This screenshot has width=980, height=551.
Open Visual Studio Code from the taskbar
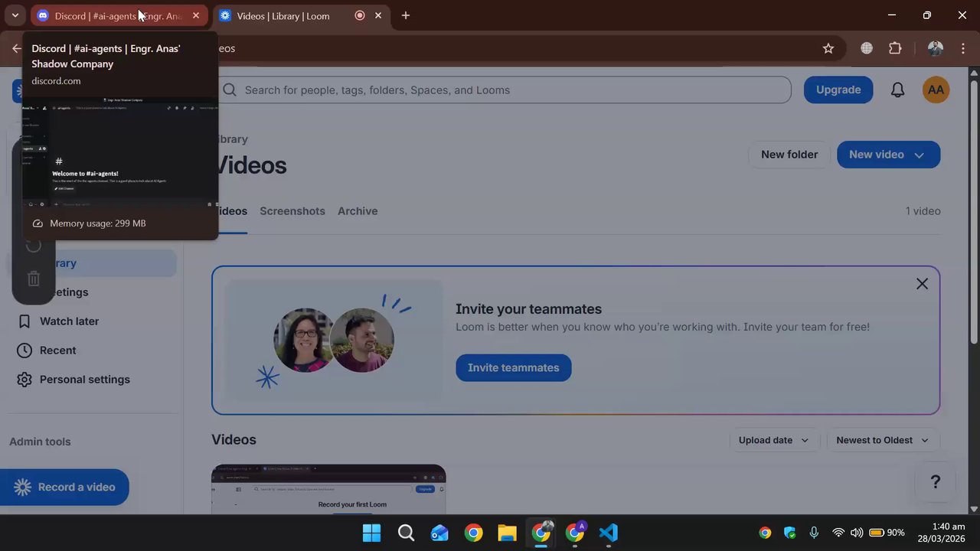pos(608,533)
